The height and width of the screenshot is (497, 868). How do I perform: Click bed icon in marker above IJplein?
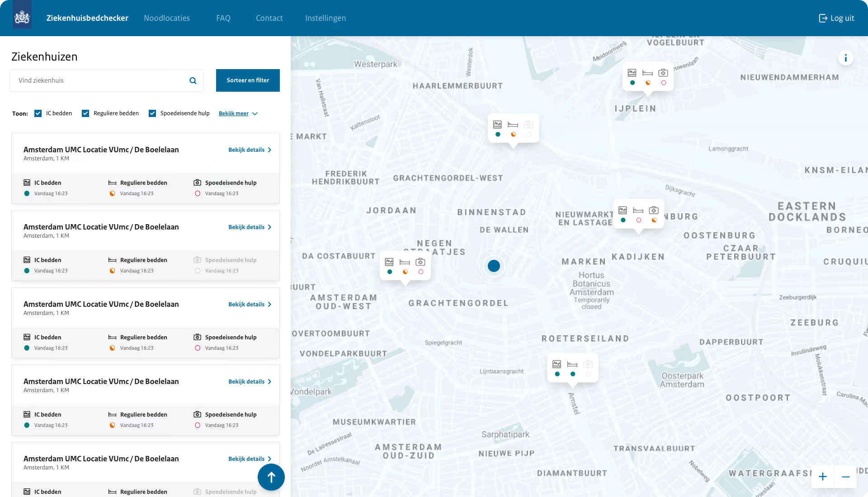pos(647,73)
